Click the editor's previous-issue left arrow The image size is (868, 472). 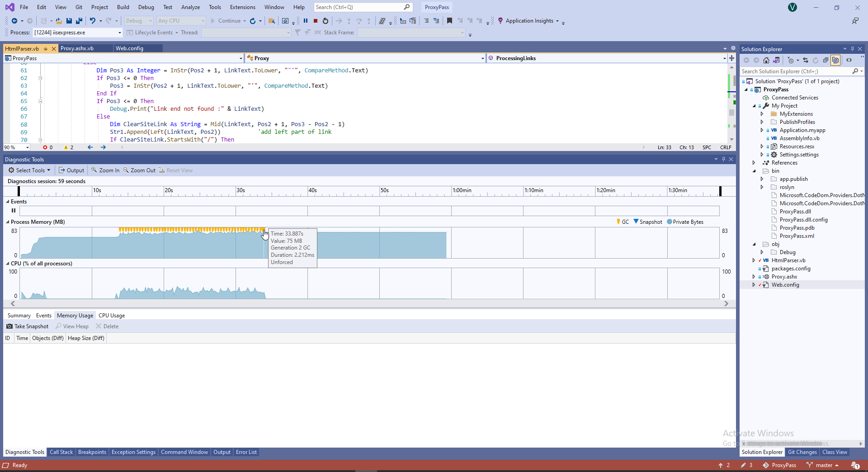pos(90,147)
